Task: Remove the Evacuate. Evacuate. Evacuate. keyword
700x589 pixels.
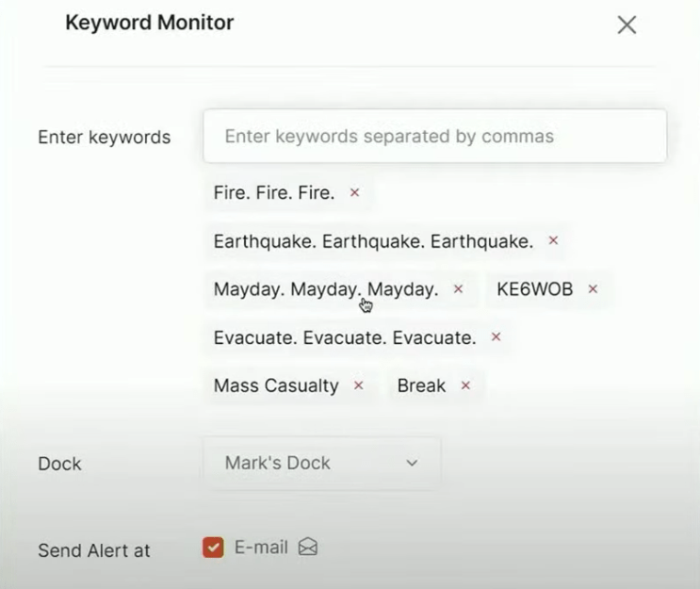Action: (497, 336)
